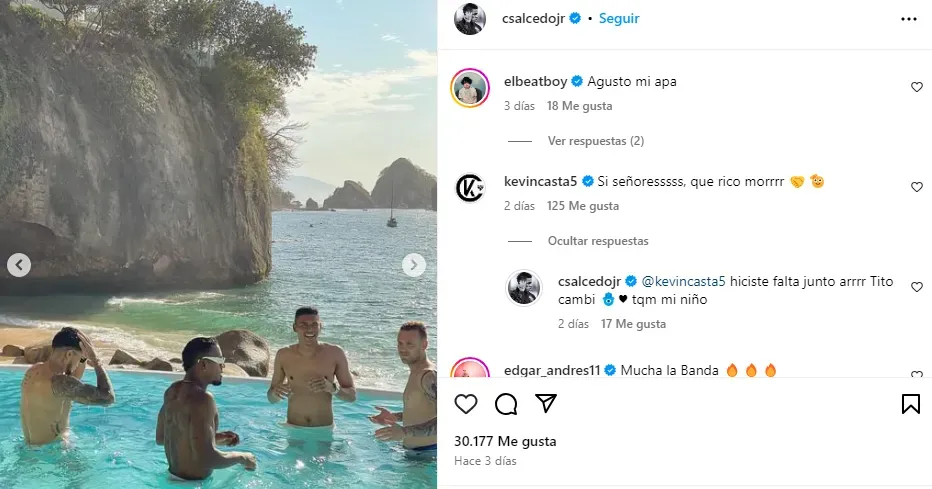
Task: Open the three-dot more options menu
Action: tap(908, 19)
